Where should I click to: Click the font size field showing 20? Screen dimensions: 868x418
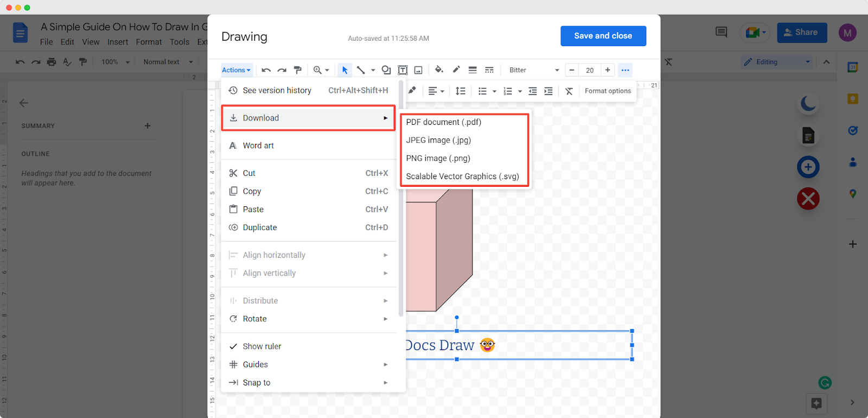click(x=590, y=70)
